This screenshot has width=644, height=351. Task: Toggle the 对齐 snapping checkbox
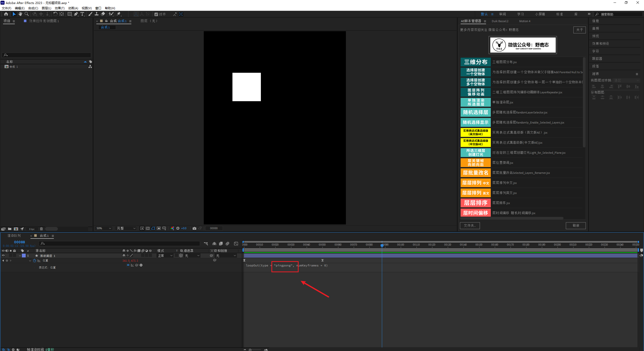pos(156,14)
